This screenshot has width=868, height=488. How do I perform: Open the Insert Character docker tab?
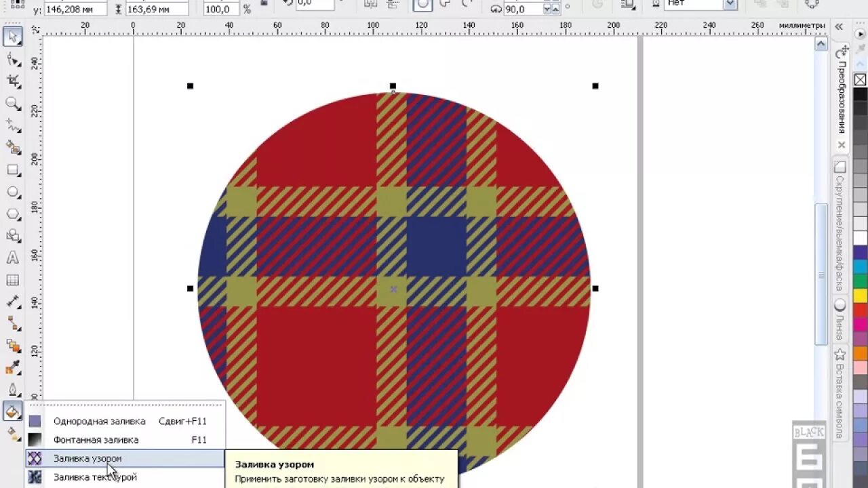click(x=840, y=393)
